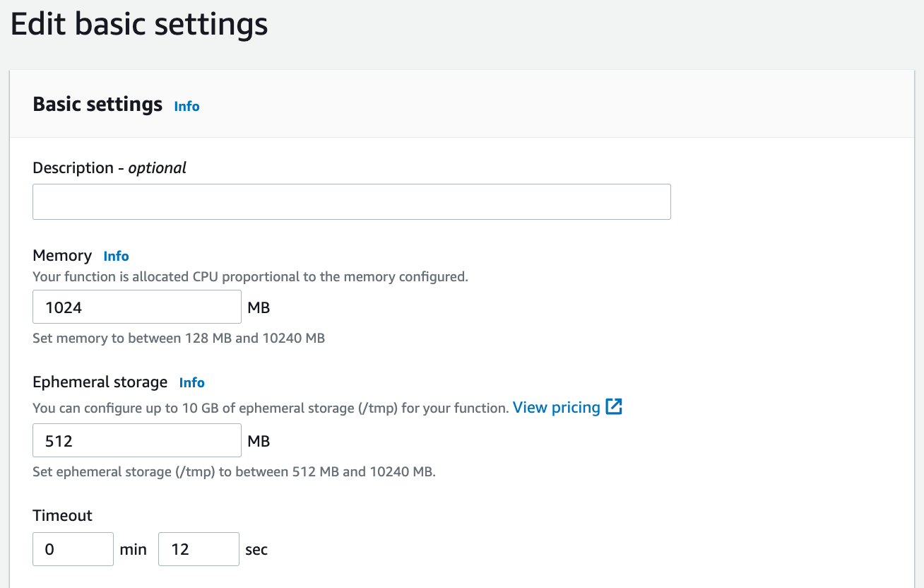Select the Memory field label
The image size is (924, 588).
tap(62, 256)
